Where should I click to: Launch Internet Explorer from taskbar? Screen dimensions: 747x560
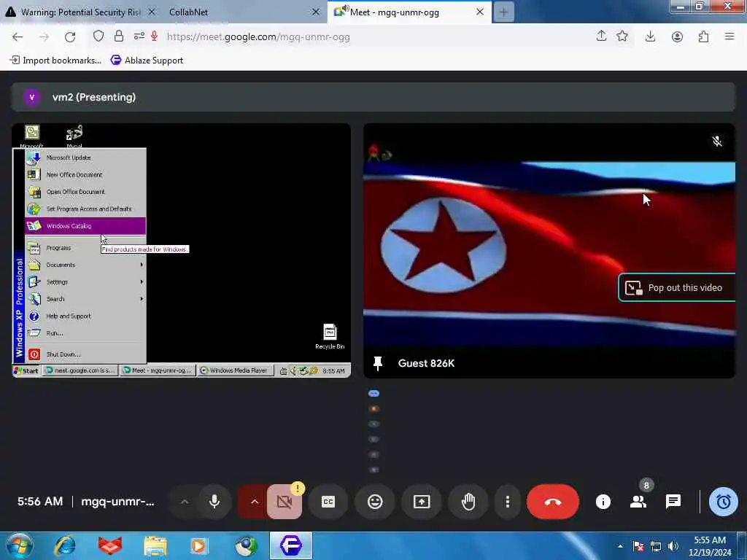(64, 545)
